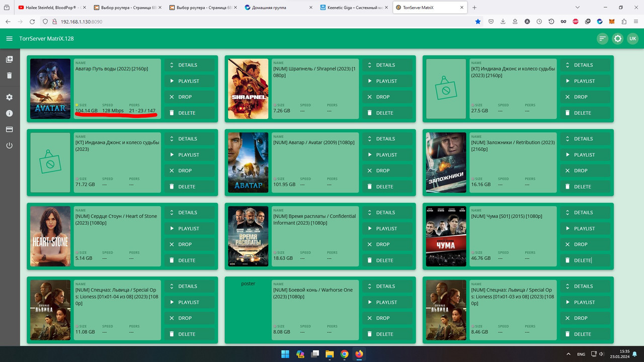Click the 104.14 GB size value
The height and width of the screenshot is (362, 644).
click(x=87, y=111)
